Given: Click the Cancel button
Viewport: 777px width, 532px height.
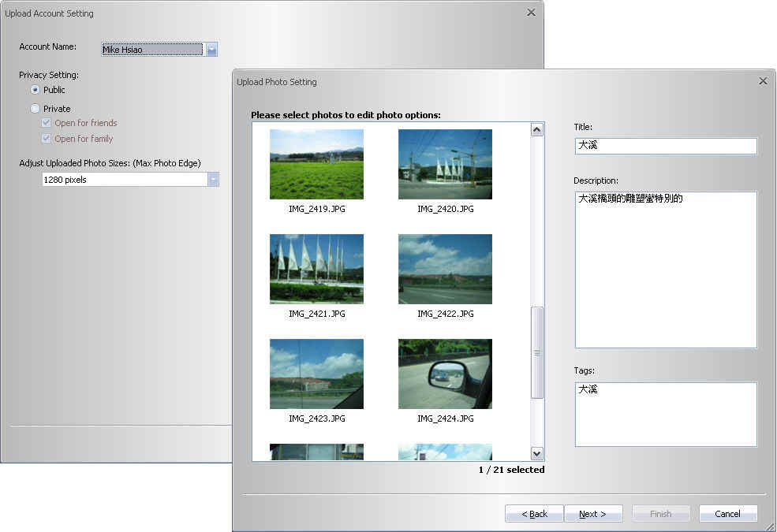Looking at the screenshot, I should point(728,514).
